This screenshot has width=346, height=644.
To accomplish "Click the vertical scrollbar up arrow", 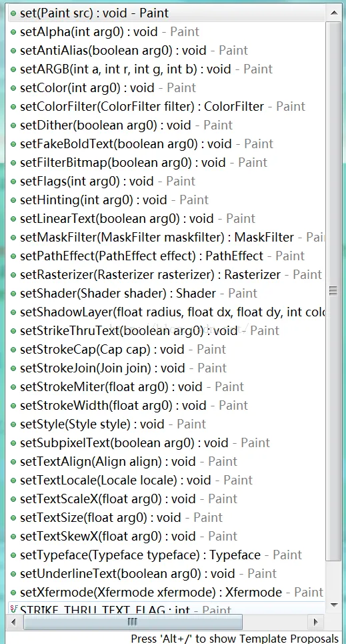I will [334, 13].
